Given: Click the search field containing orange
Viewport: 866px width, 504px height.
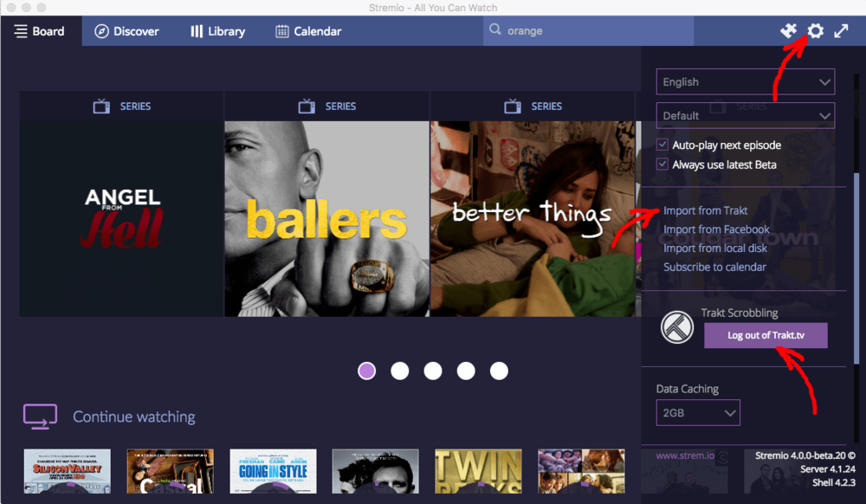Looking at the screenshot, I should click(588, 31).
